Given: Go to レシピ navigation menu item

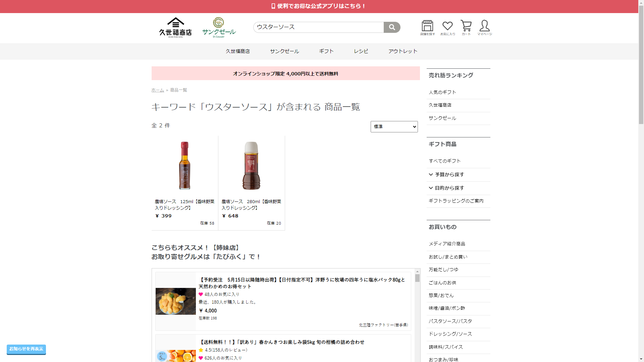Looking at the screenshot, I should click(361, 51).
